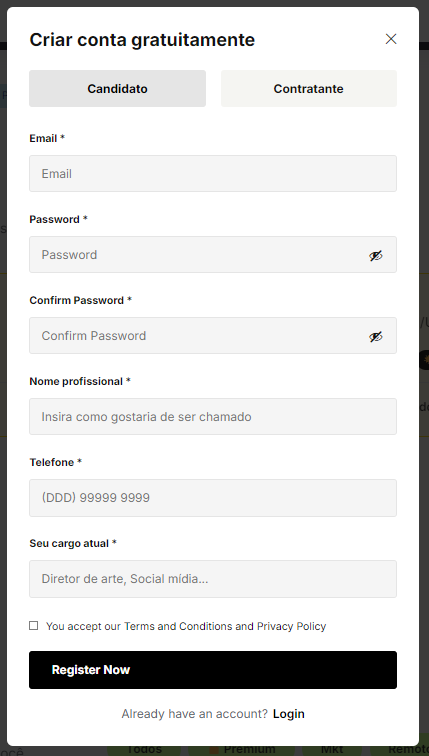Viewport: 429px width, 756px height.
Task: Click the Telefone input with DDD placeholder
Action: (x=213, y=498)
